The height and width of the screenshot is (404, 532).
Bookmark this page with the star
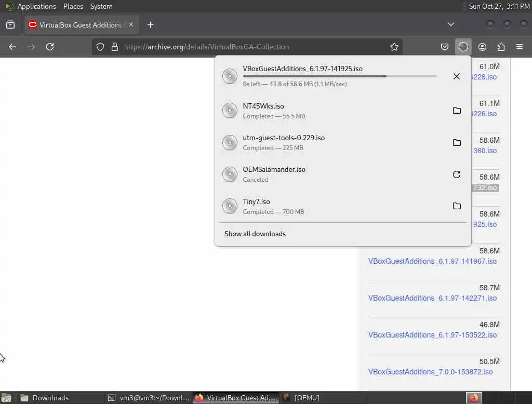[x=394, y=47]
